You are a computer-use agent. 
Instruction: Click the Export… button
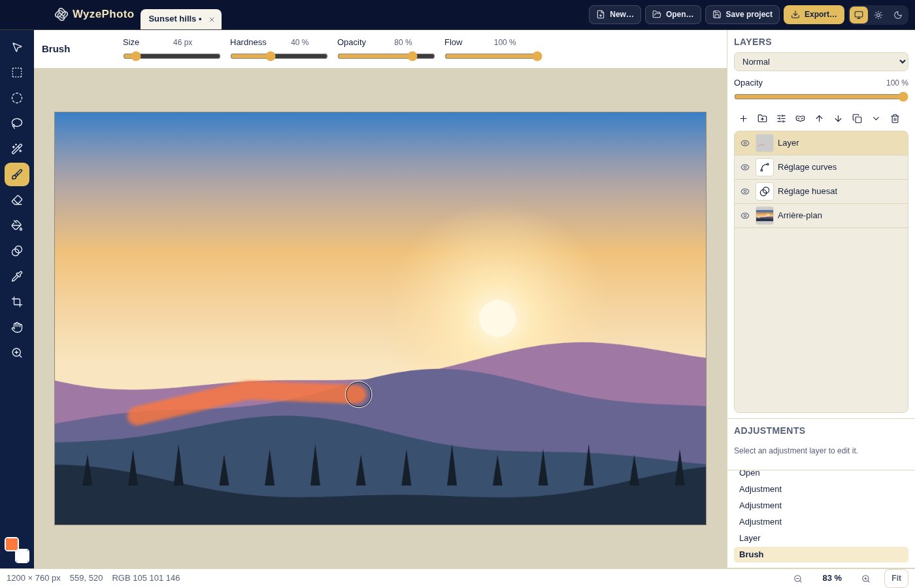pos(814,14)
